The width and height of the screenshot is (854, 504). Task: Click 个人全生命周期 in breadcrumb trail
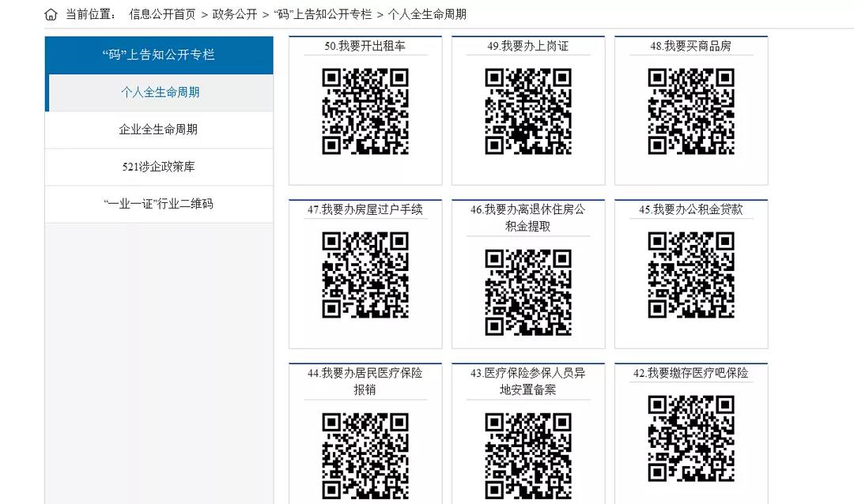pyautogui.click(x=427, y=15)
